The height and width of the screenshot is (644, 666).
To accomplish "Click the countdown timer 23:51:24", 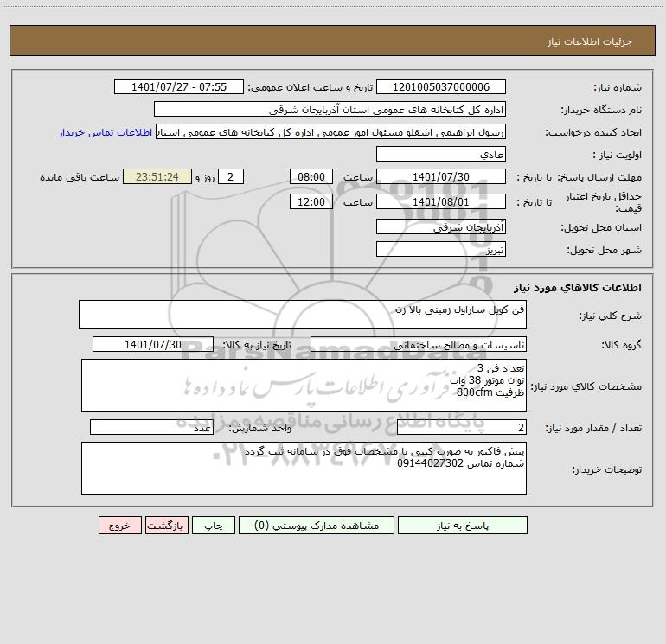I will [x=157, y=177].
